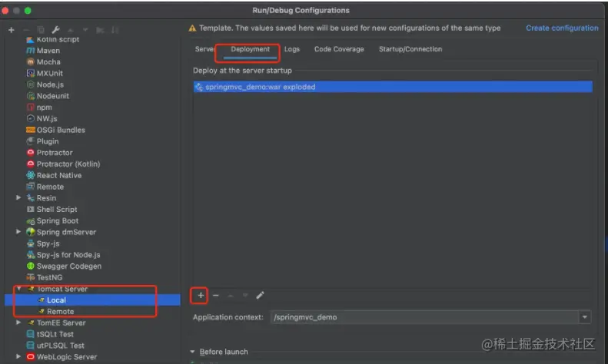Click the Swagger Codegen icon
This screenshot has height=364, width=608.
point(31,266)
